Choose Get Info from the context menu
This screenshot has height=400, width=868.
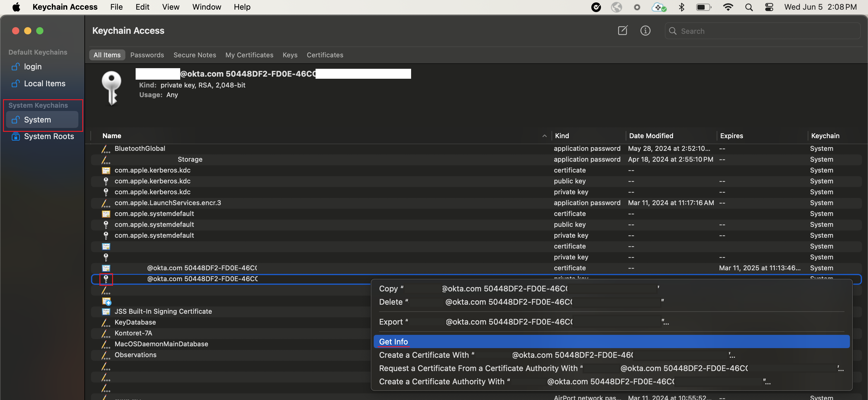pyautogui.click(x=393, y=341)
